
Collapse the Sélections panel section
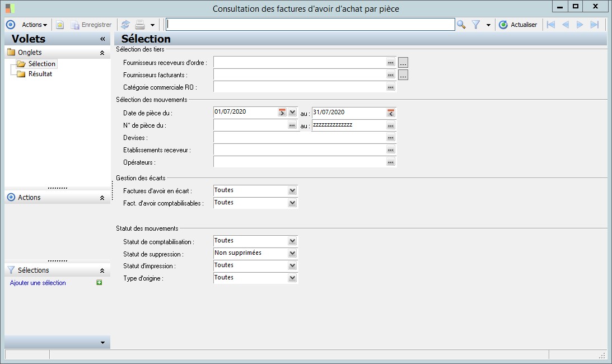coord(102,270)
